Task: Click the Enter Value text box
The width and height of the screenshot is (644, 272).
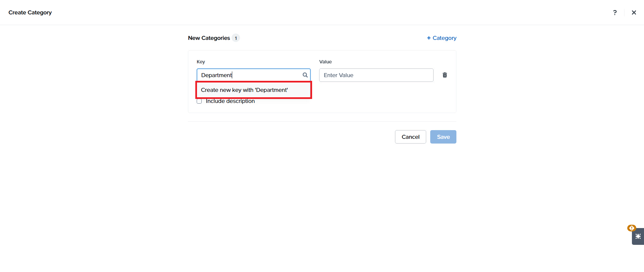Action: [x=376, y=75]
